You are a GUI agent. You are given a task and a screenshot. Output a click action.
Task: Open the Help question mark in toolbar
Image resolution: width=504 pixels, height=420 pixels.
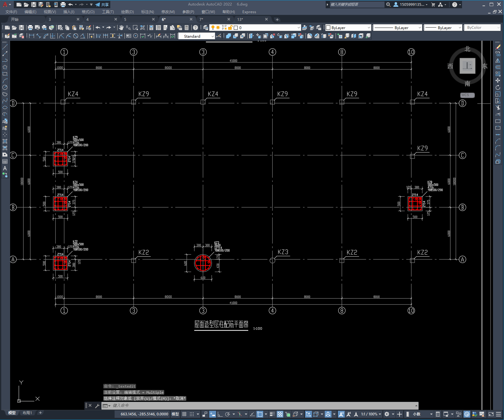[195, 28]
